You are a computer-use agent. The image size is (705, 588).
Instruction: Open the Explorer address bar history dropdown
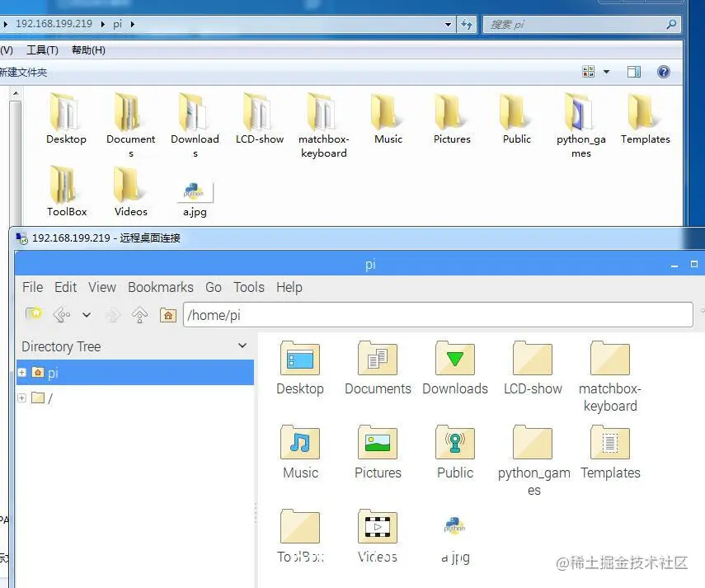coord(448,24)
